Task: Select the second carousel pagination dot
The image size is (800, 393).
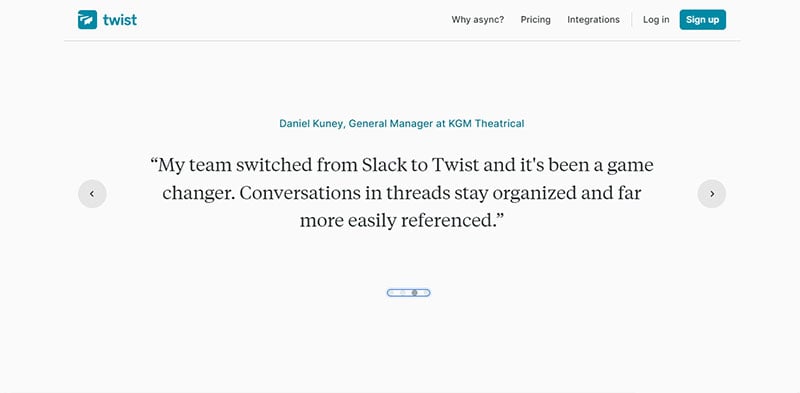Action: 403,292
